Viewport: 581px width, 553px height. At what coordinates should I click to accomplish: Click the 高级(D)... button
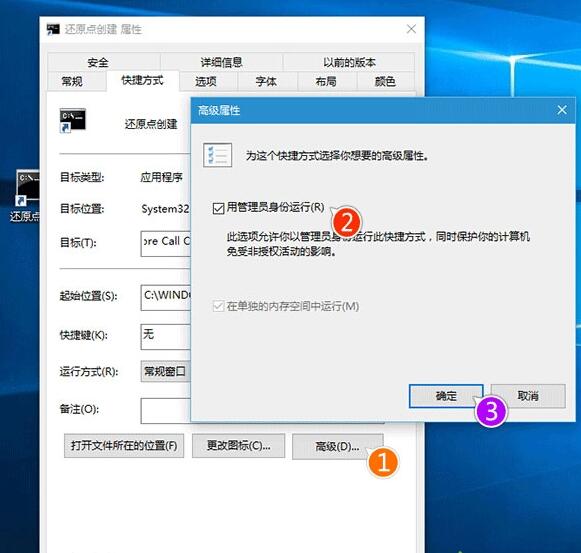337,446
